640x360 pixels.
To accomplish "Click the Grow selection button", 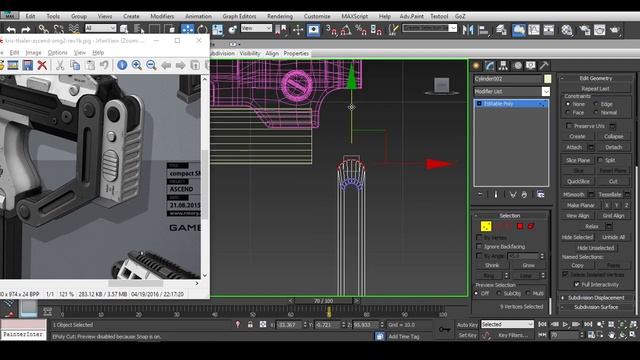I will point(528,265).
